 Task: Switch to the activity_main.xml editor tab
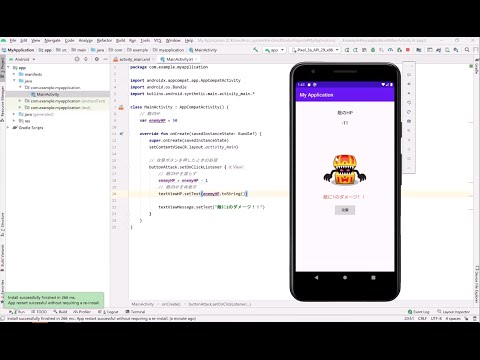(134, 59)
